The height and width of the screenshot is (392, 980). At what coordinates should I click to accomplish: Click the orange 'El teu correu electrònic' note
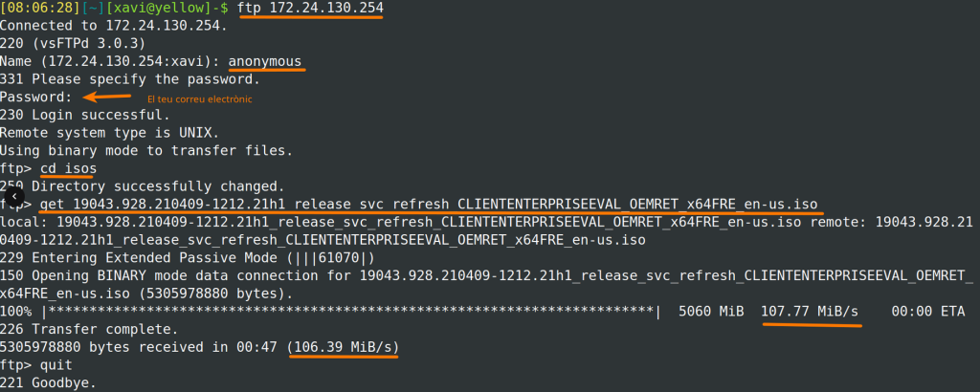point(199,98)
